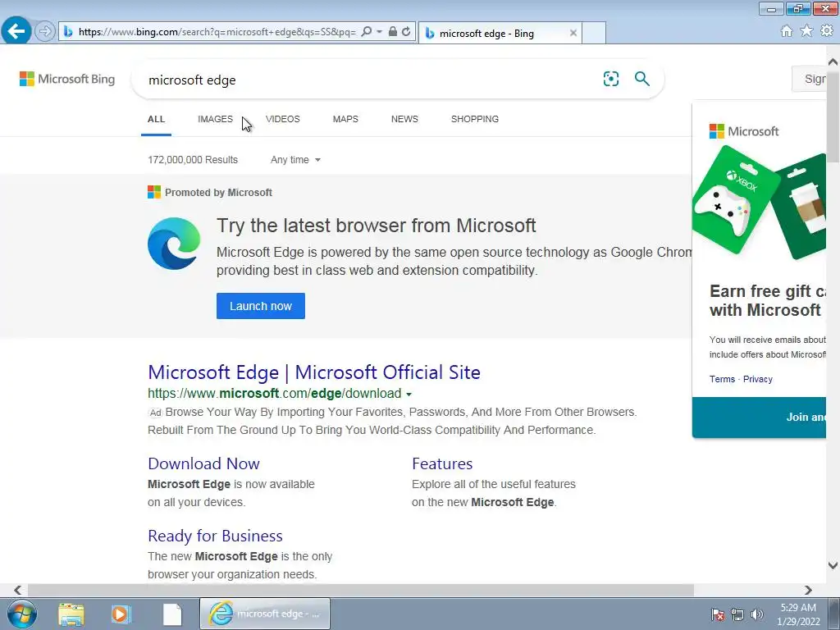Click the Sign in button

(809, 80)
